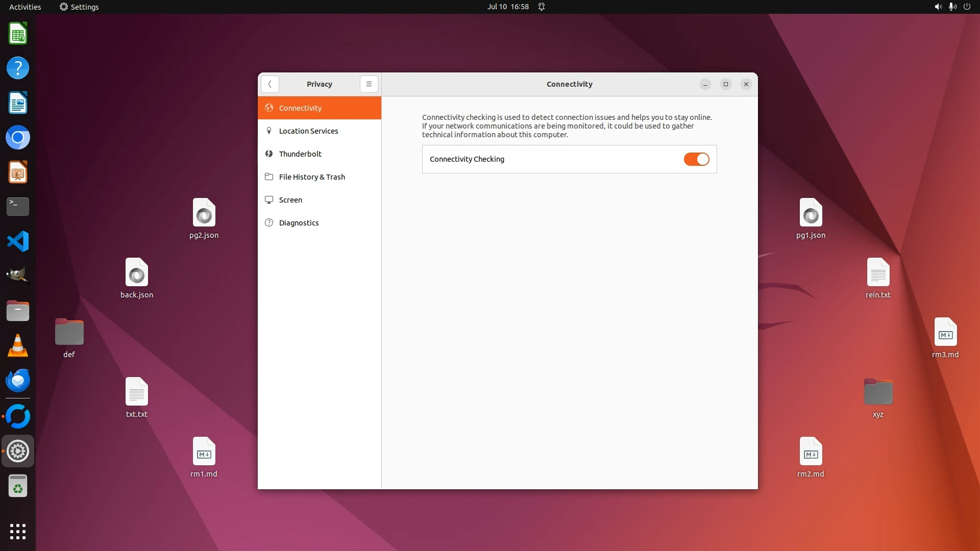Toggle the Connectivity Checking switch
The image size is (980, 551).
(x=696, y=159)
